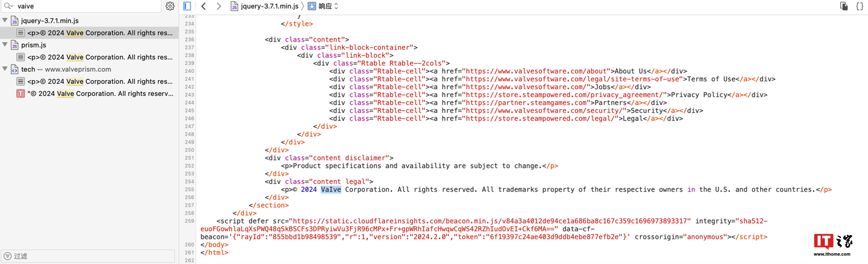Click the blue response download icon
Viewport: 868px width, 264px height.
(312, 6)
